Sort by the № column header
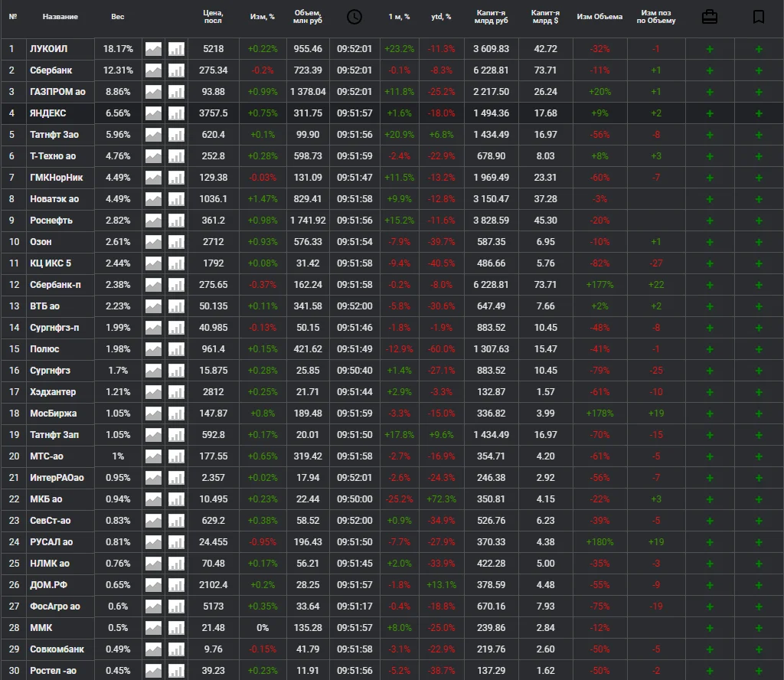Viewport: 784px width, 680px height. click(13, 17)
